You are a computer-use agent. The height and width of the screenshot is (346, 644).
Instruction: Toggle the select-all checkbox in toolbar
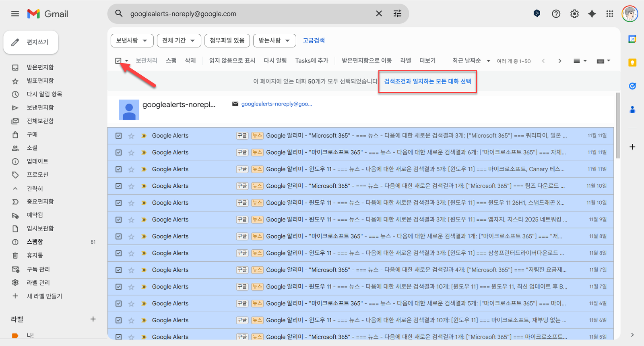click(x=118, y=61)
